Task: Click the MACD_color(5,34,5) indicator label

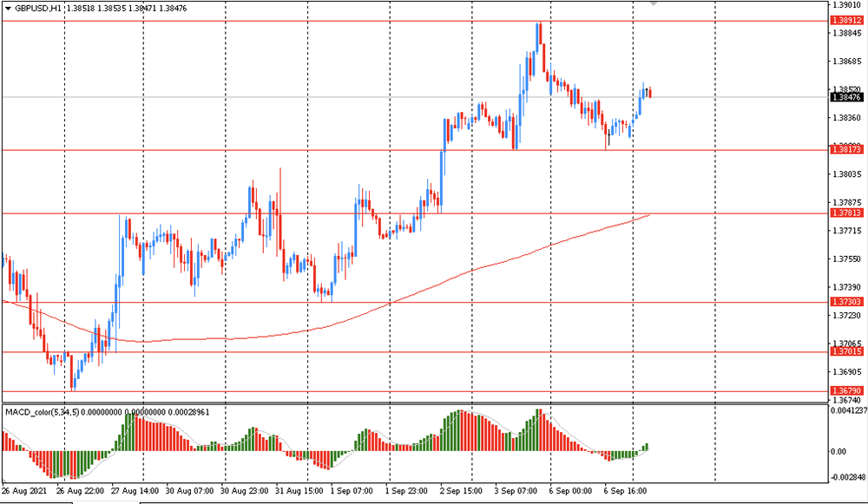Action: click(42, 412)
